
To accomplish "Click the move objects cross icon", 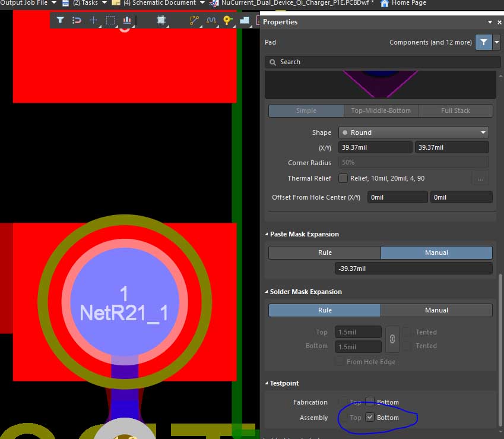I will click(x=93, y=20).
